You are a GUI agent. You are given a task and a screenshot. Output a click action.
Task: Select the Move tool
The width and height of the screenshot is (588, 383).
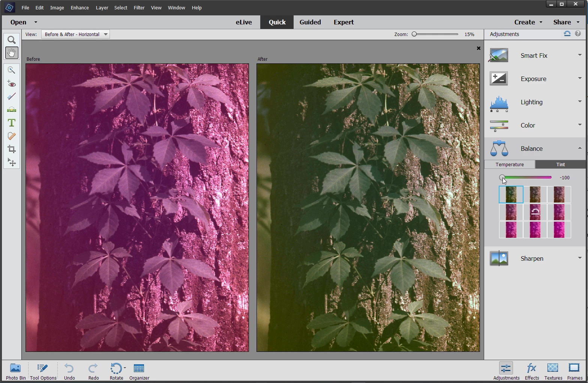coord(12,162)
